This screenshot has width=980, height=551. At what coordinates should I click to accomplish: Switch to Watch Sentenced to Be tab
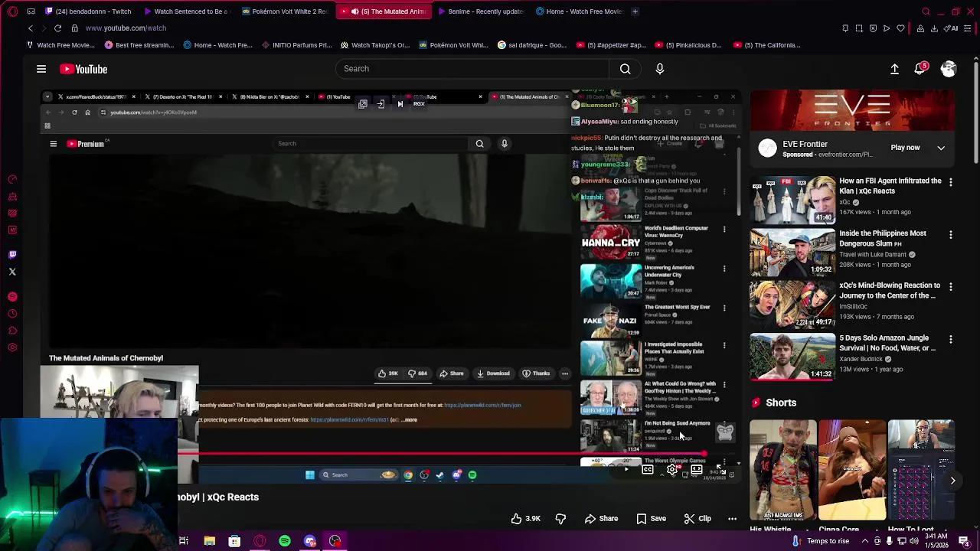point(187,11)
